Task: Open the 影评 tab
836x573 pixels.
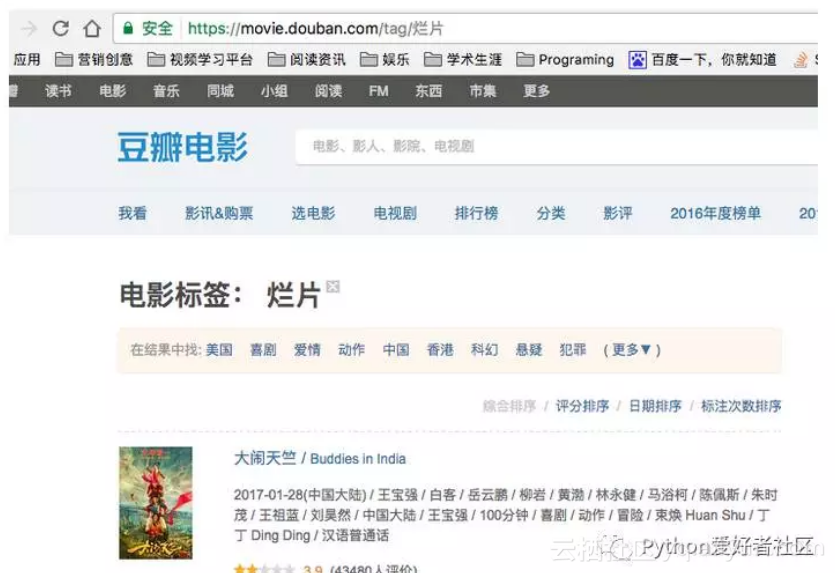Action: [x=617, y=213]
